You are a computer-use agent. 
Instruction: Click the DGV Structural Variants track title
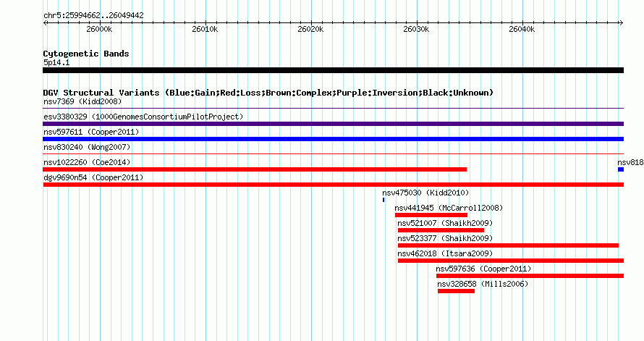click(268, 93)
